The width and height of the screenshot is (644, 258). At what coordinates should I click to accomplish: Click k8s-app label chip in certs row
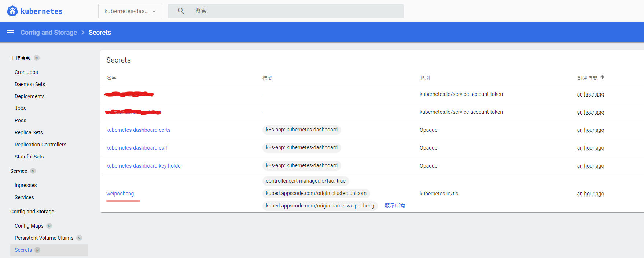[x=302, y=130]
